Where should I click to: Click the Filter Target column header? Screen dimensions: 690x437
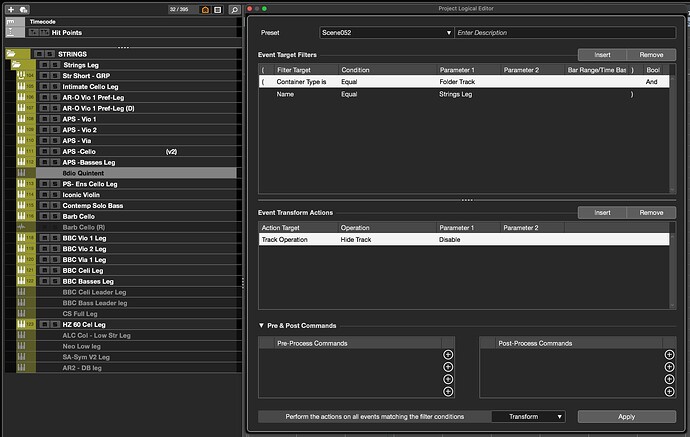click(306, 70)
